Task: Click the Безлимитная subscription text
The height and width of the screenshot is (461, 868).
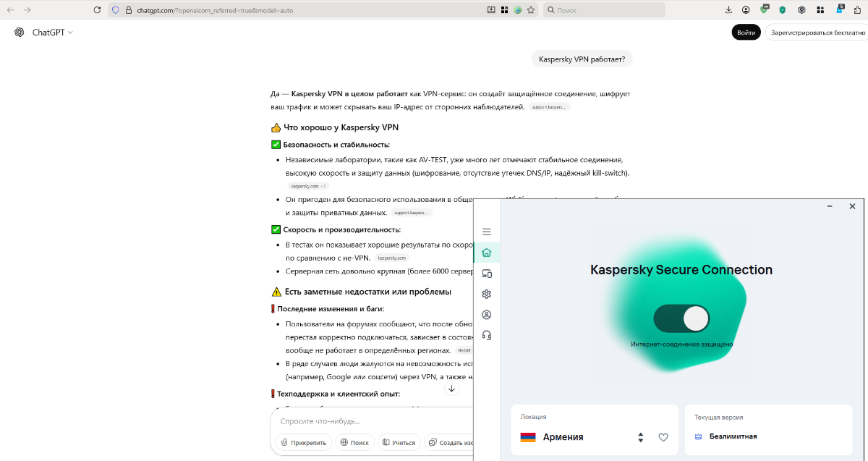Action: pyautogui.click(x=733, y=436)
